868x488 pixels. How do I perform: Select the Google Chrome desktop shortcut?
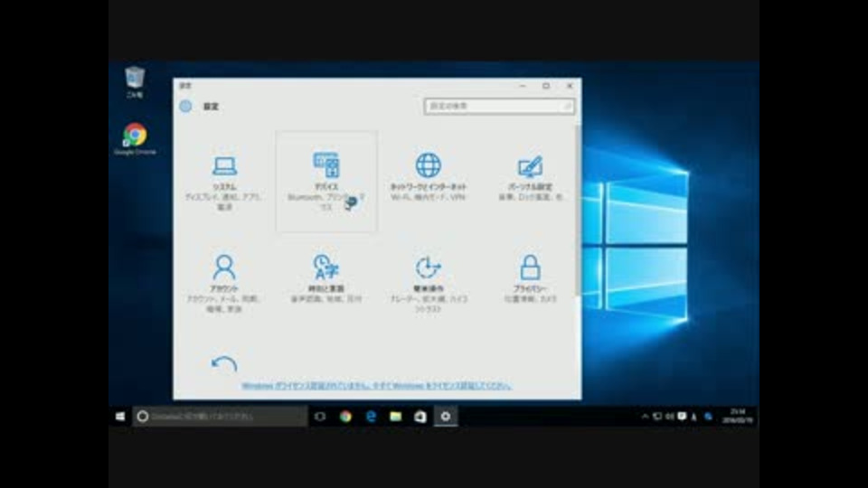[135, 139]
